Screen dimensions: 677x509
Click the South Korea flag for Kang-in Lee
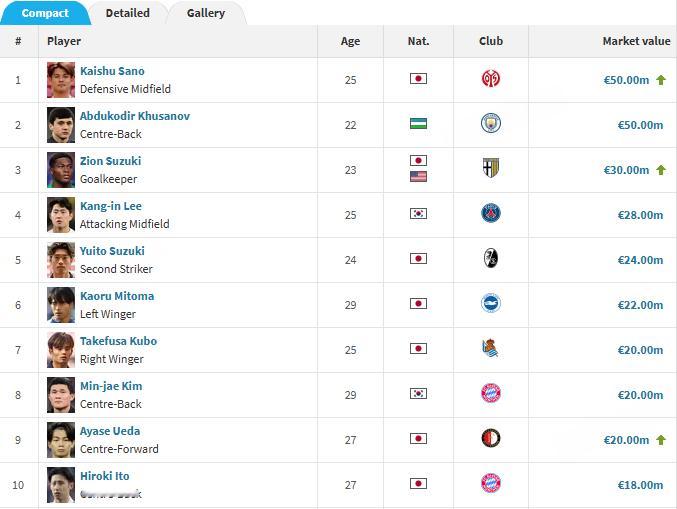click(x=418, y=213)
